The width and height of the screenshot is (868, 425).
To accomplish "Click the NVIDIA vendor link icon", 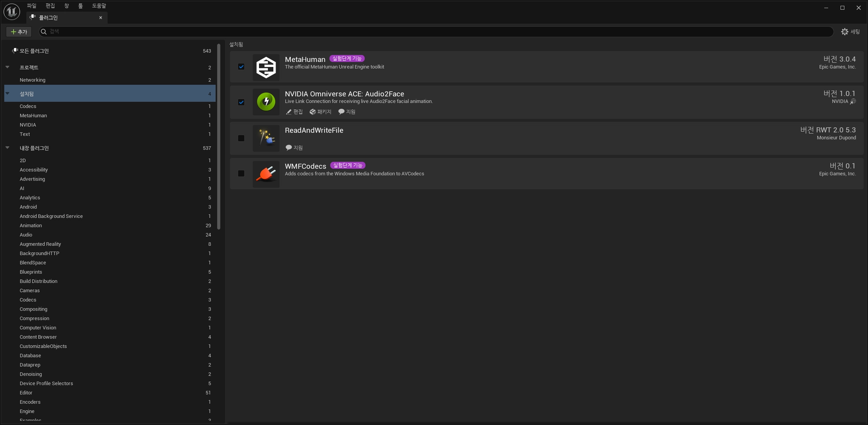I will click(x=853, y=102).
